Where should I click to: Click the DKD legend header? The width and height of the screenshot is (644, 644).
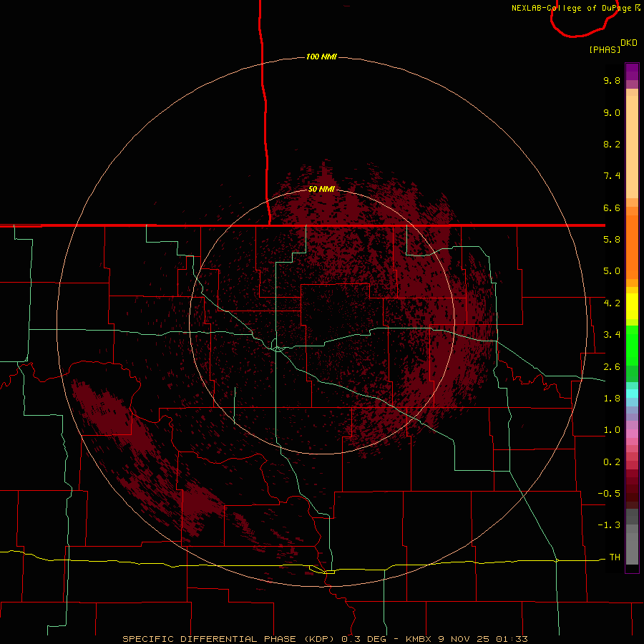[629, 43]
